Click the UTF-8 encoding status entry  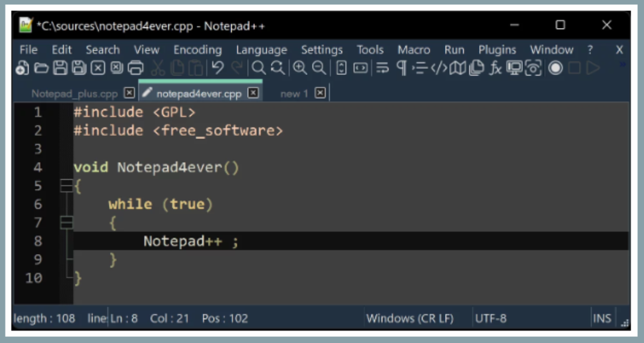(491, 318)
